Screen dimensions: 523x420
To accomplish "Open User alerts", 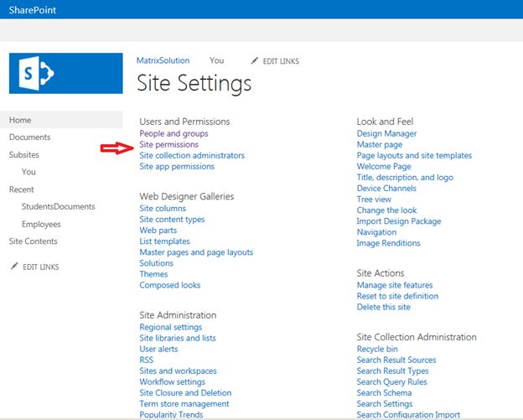I will (x=158, y=349).
